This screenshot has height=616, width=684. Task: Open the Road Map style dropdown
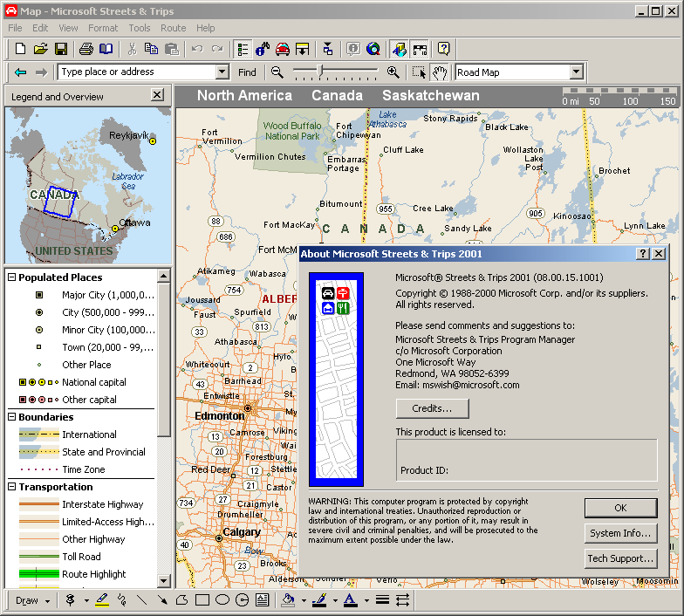coord(576,72)
